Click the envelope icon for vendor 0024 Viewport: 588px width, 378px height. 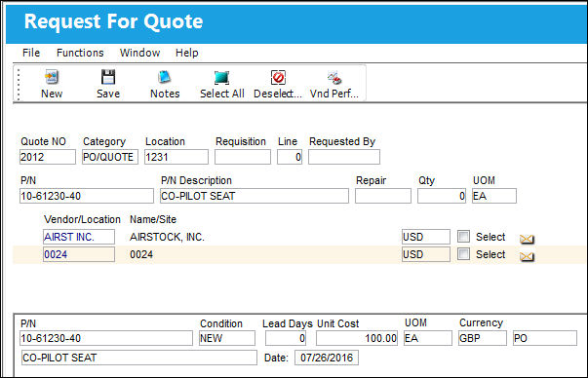(x=527, y=256)
